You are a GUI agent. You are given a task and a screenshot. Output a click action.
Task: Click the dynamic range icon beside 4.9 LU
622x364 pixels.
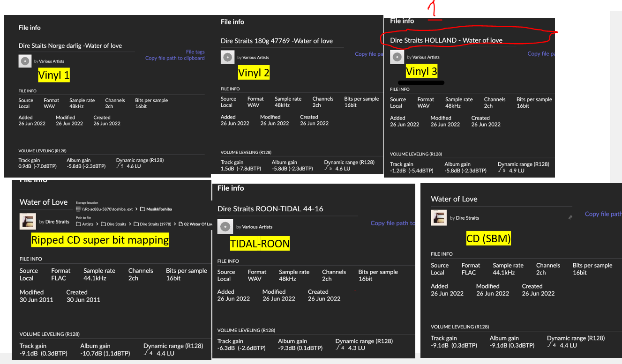(502, 171)
